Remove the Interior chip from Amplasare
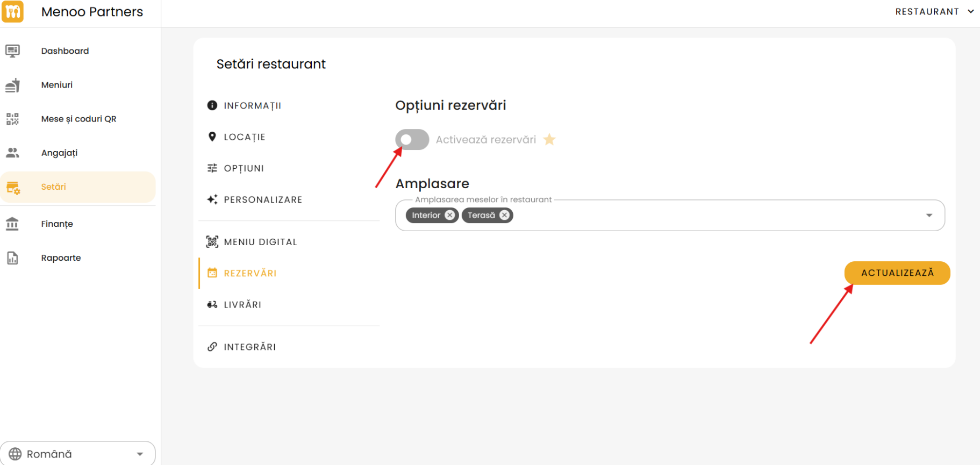 point(450,215)
